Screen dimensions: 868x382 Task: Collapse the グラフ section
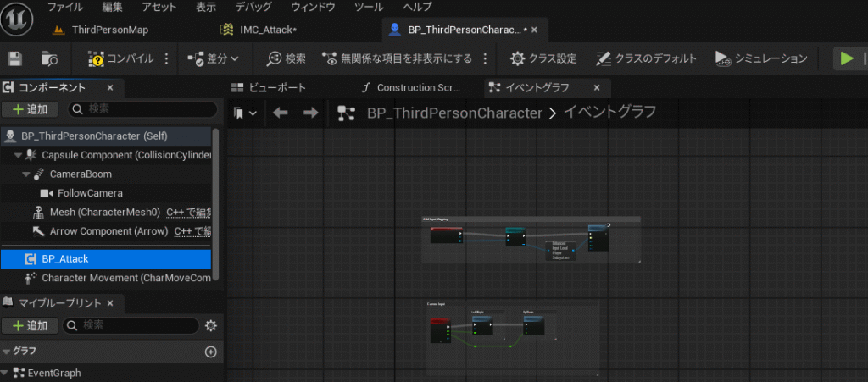tap(6, 351)
